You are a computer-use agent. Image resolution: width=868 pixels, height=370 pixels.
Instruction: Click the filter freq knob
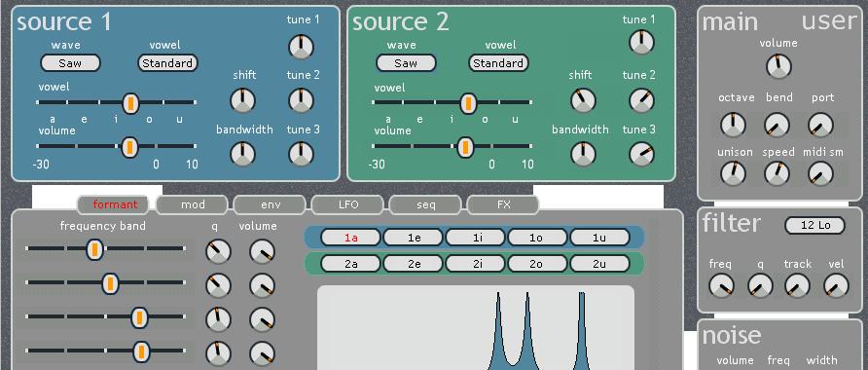[721, 286]
